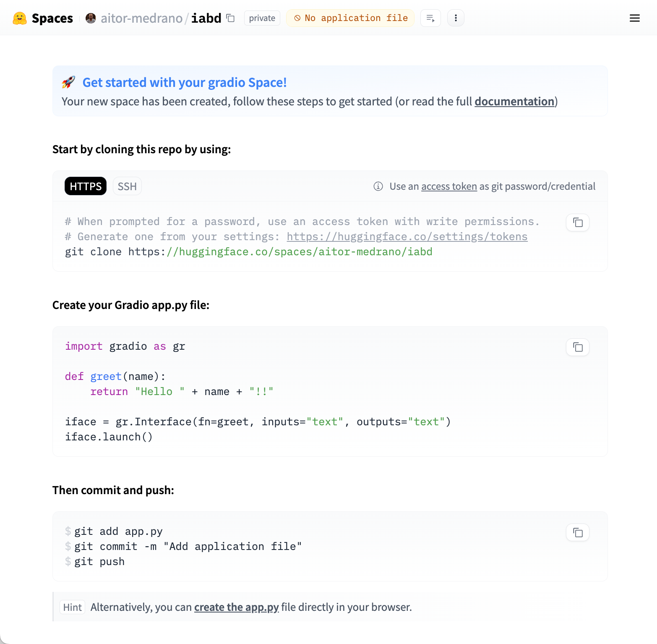Screen dimensions: 657x644
Task: Click the 'git push' command line
Action: (x=99, y=562)
